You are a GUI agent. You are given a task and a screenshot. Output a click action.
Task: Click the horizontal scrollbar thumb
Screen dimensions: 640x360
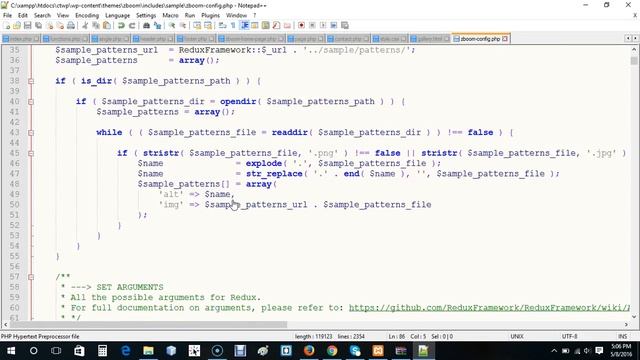click(149, 324)
